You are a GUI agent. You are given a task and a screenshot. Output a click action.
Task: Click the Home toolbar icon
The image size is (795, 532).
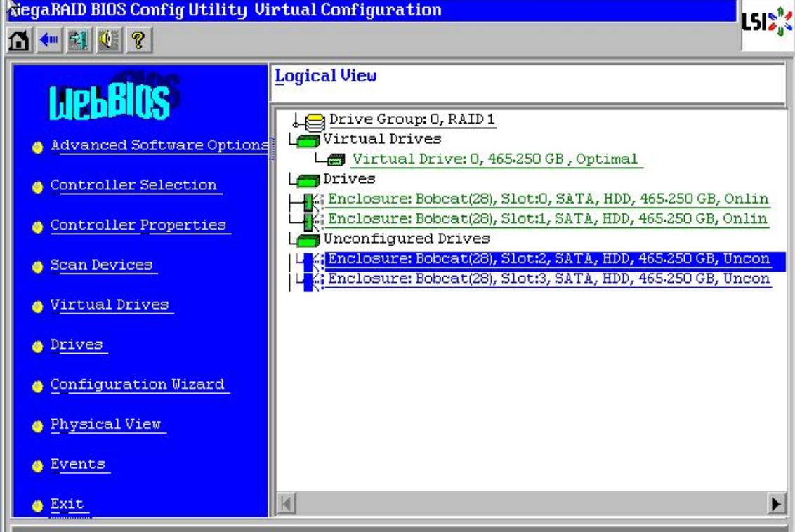point(19,40)
